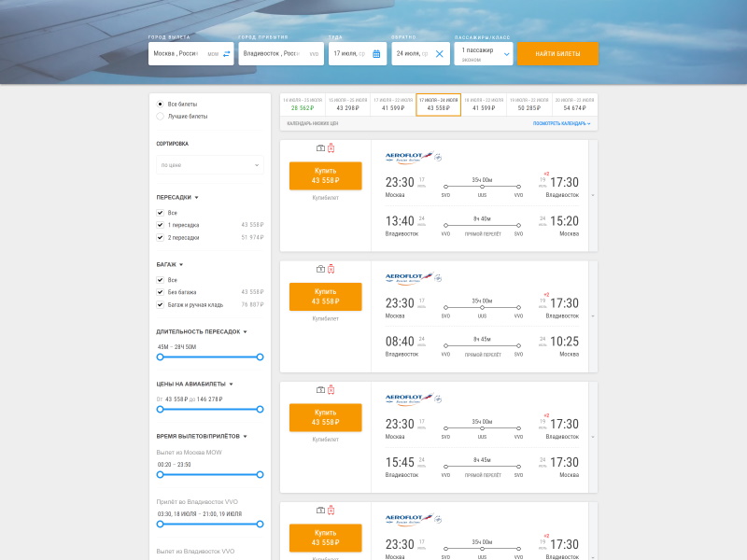747x560 pixels.
Task: Click carry-on bag icon on card with 13:40 return
Action: tap(320, 148)
